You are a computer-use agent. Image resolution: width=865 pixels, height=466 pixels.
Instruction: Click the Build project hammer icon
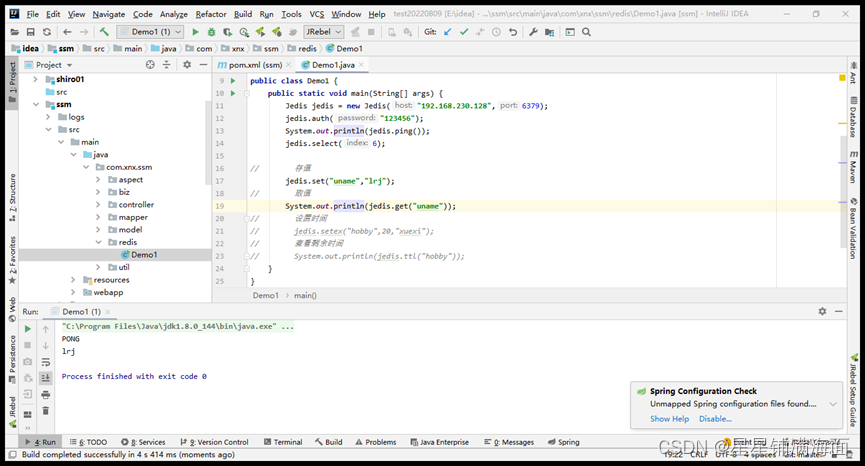point(104,32)
